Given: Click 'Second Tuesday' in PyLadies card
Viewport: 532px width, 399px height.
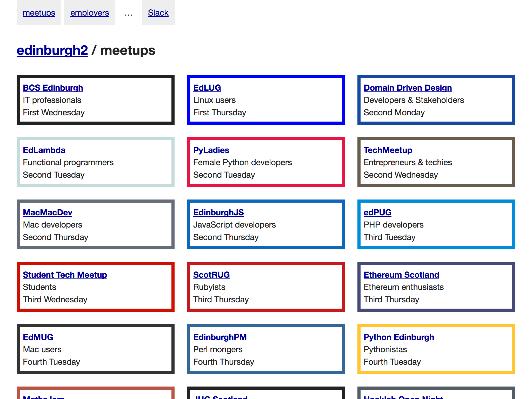Looking at the screenshot, I should point(224,175).
